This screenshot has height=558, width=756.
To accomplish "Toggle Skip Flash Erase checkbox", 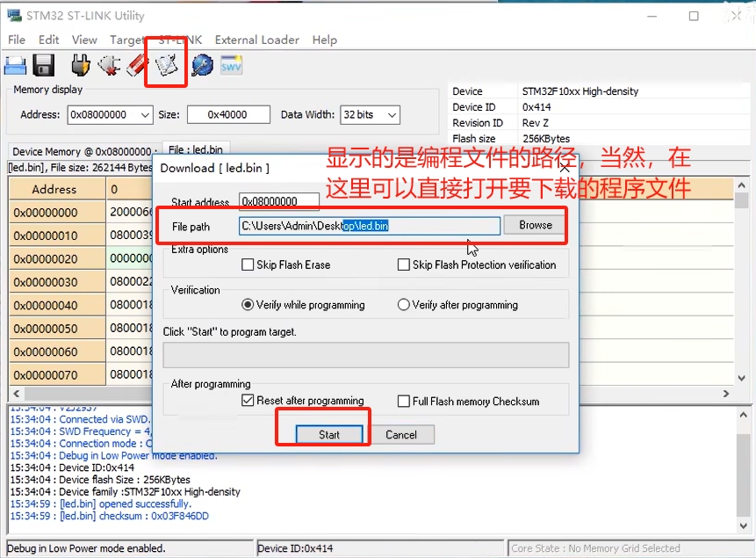I will (x=248, y=265).
